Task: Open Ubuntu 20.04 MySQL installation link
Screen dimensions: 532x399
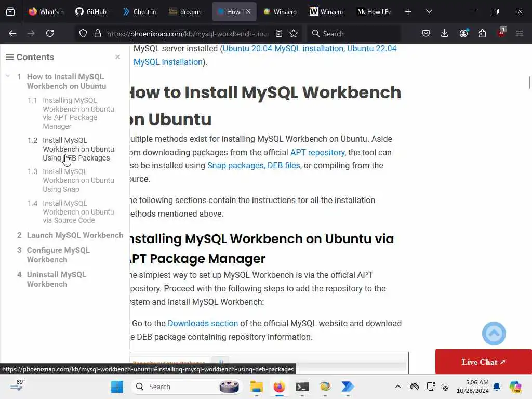Action: point(283,48)
